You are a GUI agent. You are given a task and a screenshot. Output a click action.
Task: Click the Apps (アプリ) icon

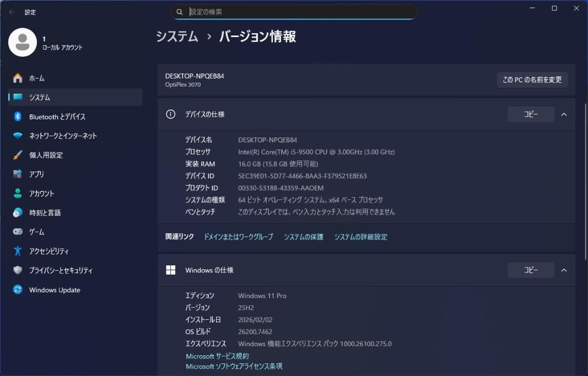[x=17, y=174]
